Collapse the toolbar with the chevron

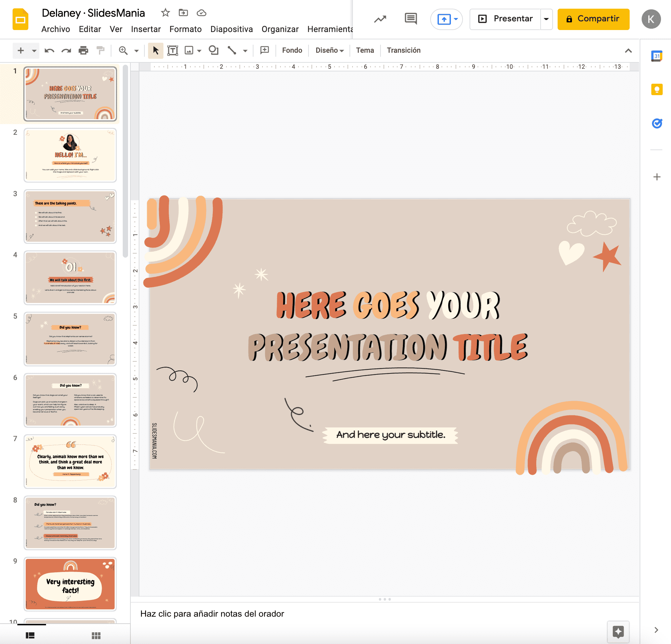tap(628, 50)
